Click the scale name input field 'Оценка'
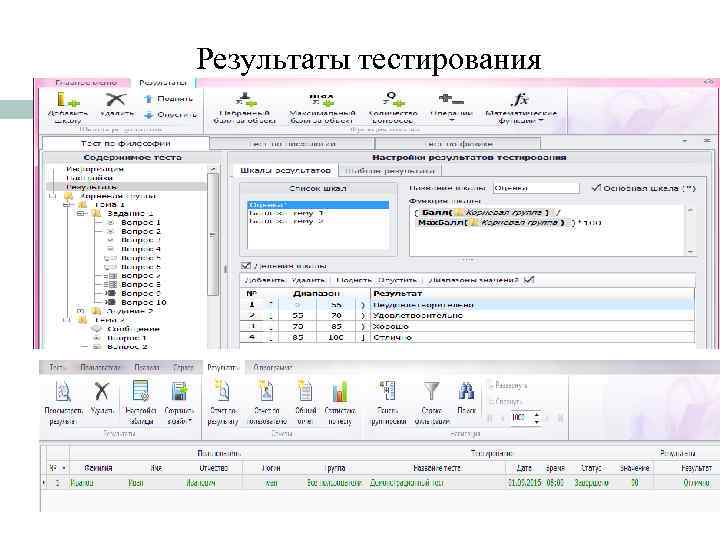 (536, 188)
